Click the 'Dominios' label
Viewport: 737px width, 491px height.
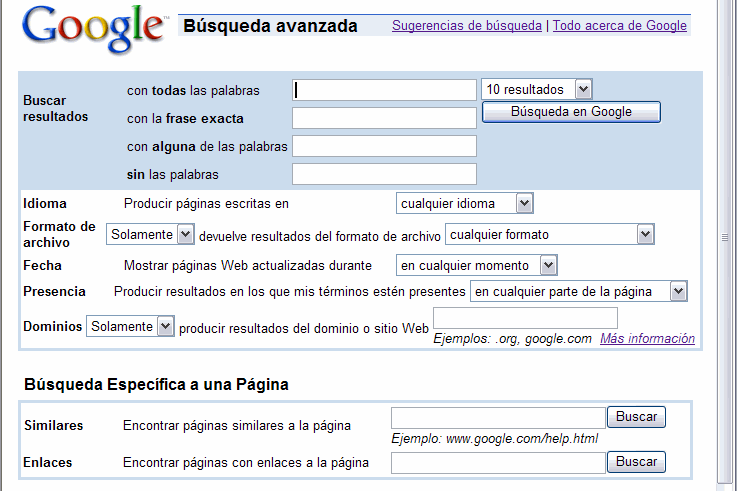click(x=53, y=326)
